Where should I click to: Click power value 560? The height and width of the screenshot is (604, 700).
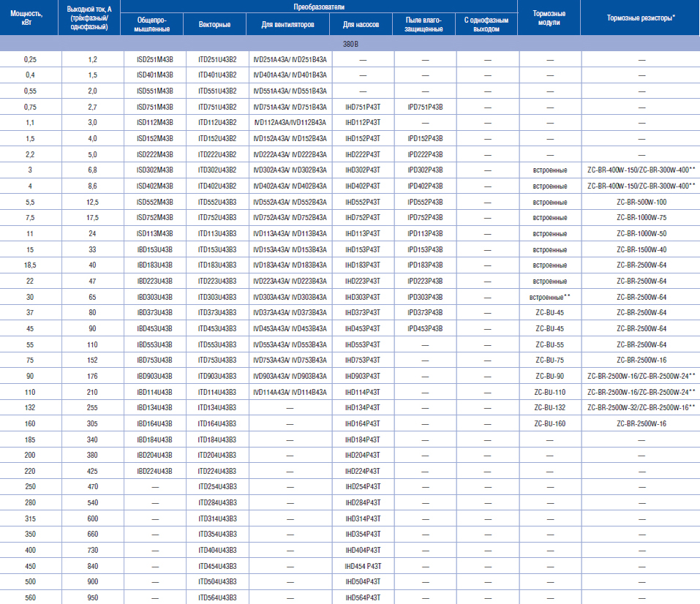pyautogui.click(x=30, y=597)
